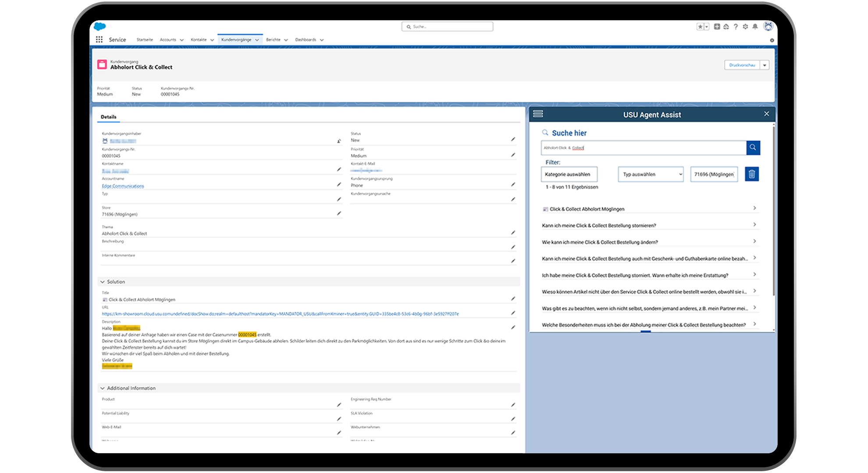Screen dimensions: 868x473
Task: Expand the Kundenvorgänge tab dropdown chevron
Action: [257, 40]
